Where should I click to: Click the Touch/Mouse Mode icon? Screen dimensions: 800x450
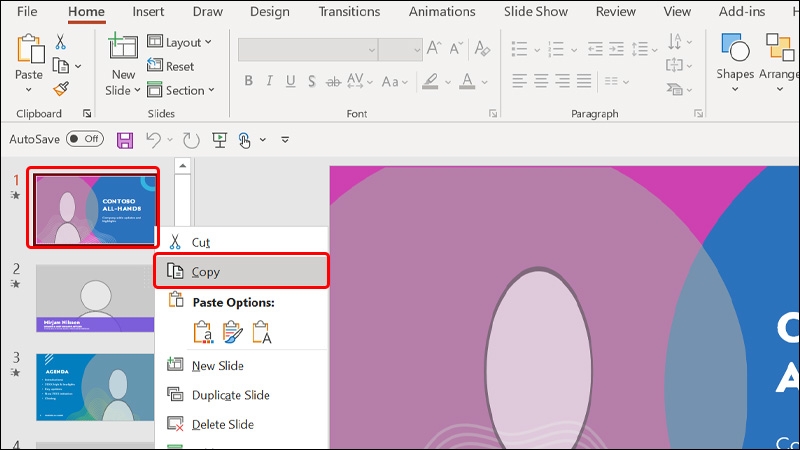pyautogui.click(x=244, y=140)
